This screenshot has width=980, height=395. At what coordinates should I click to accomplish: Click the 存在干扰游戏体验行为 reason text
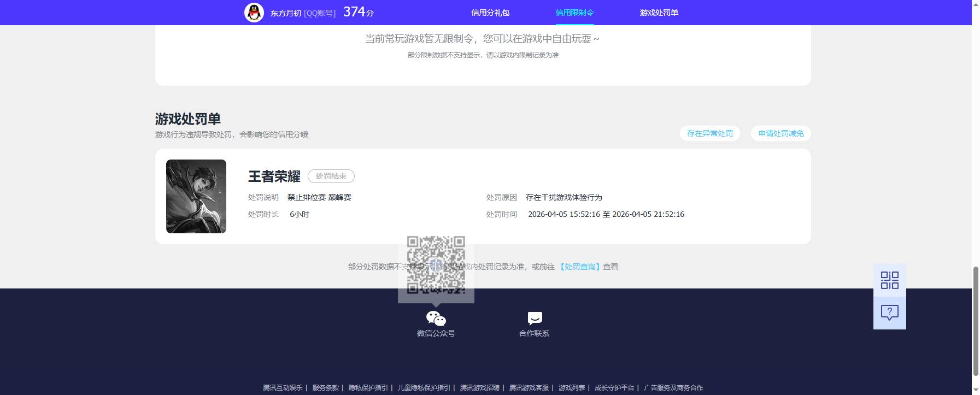tap(564, 197)
